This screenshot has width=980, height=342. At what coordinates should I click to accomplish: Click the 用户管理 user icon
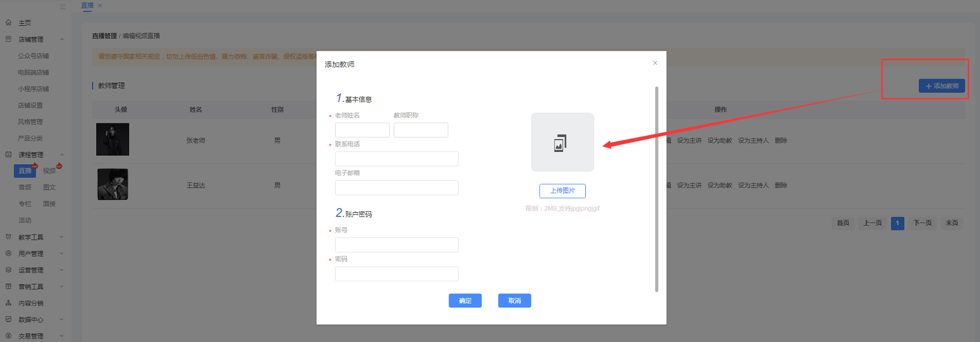(9, 253)
